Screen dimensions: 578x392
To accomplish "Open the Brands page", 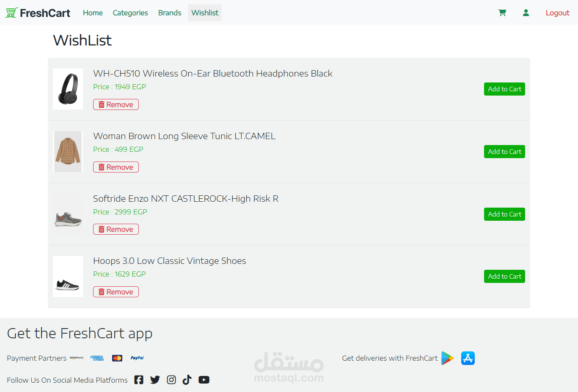I will tap(170, 13).
